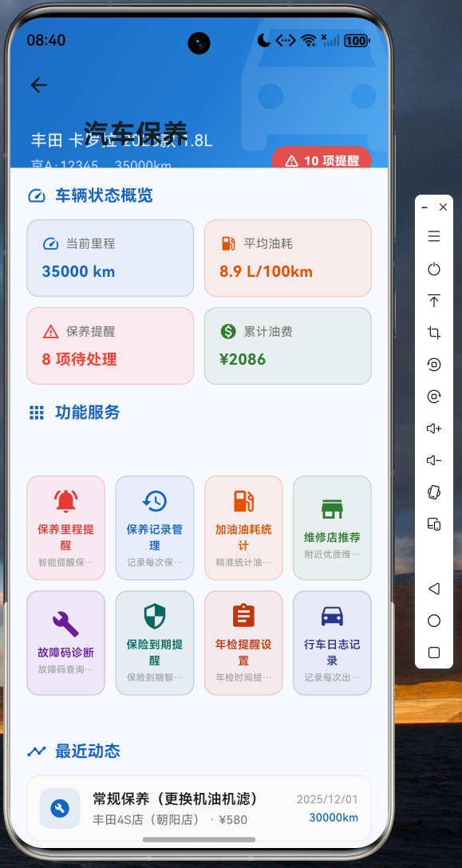Lower volume with emulator volume-down icon
Screen dimensions: 462x868
pos(434,460)
